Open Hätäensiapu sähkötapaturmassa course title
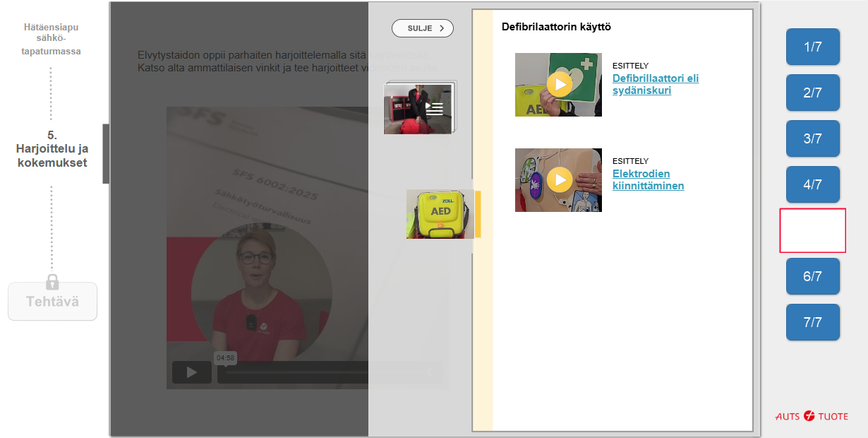The height and width of the screenshot is (438, 868). [x=52, y=40]
